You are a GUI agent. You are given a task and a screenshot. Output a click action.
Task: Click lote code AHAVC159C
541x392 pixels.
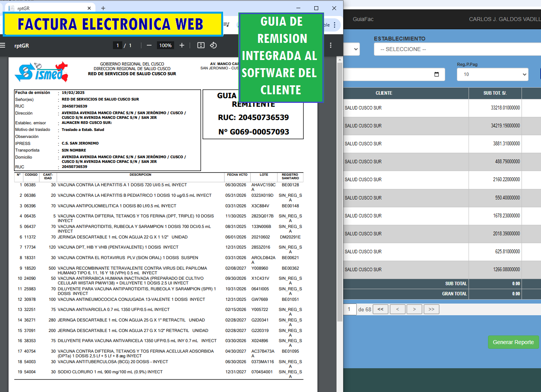click(263, 185)
